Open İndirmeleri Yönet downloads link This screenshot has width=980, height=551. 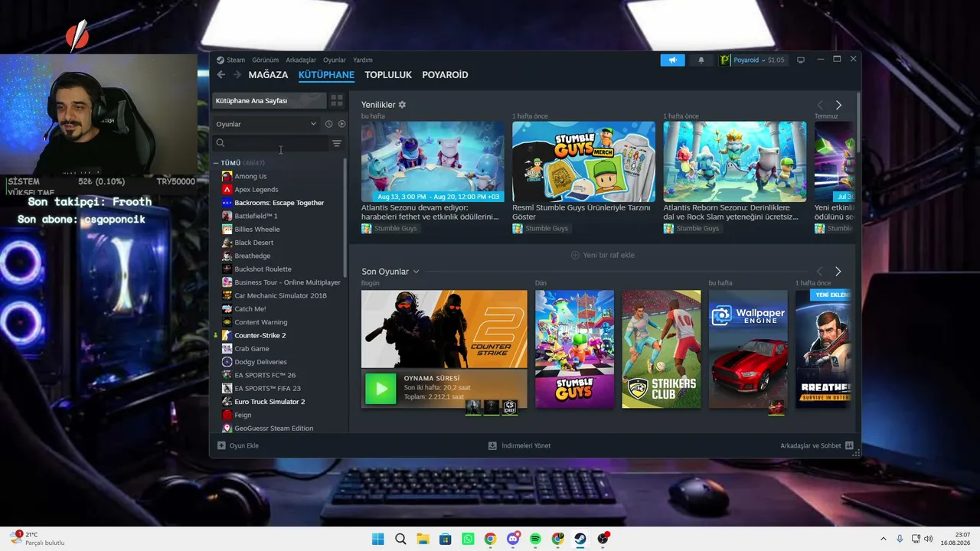(x=520, y=445)
